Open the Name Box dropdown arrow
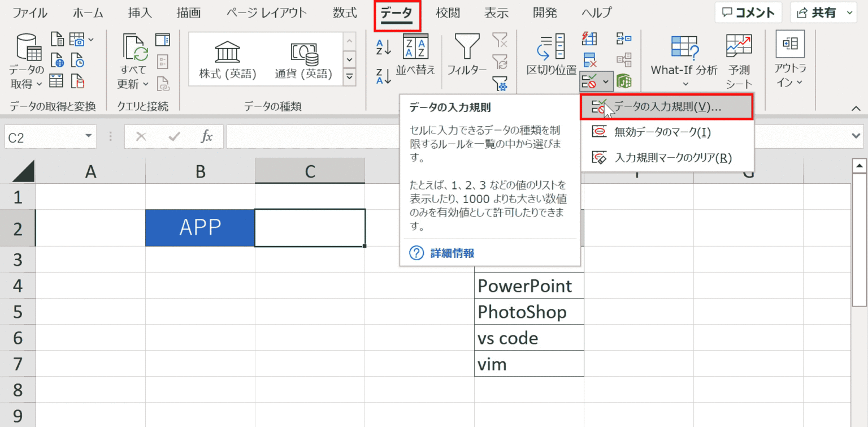This screenshot has height=427, width=868. 88,136
